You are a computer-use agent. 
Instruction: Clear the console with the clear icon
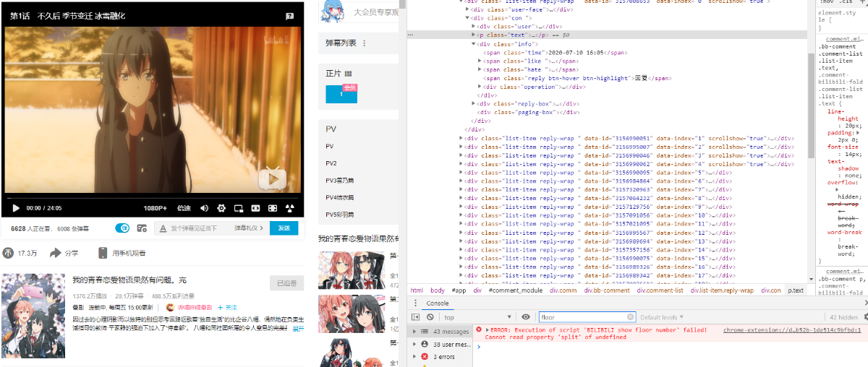430,317
